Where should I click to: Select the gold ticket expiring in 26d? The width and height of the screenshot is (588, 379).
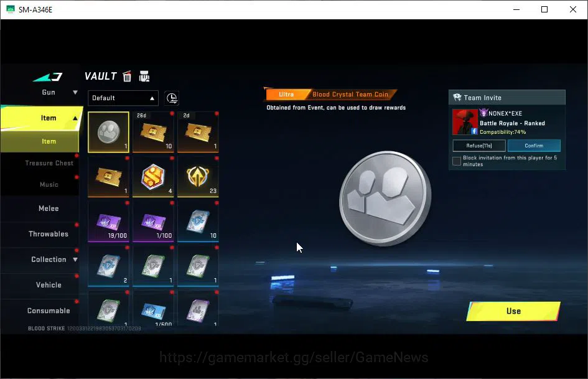153,132
